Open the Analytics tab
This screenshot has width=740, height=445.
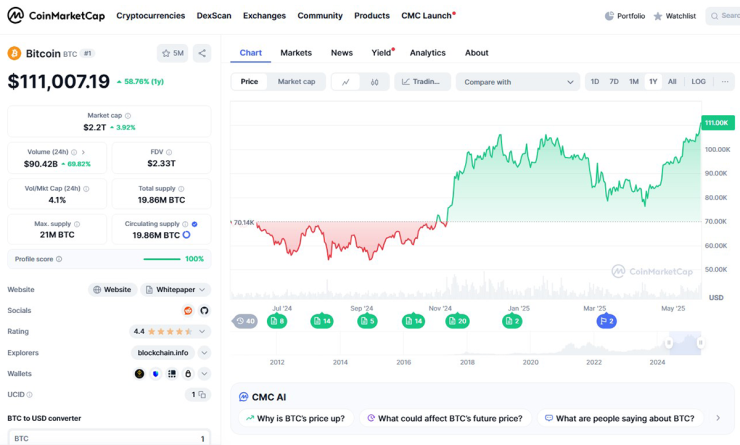[428, 53]
